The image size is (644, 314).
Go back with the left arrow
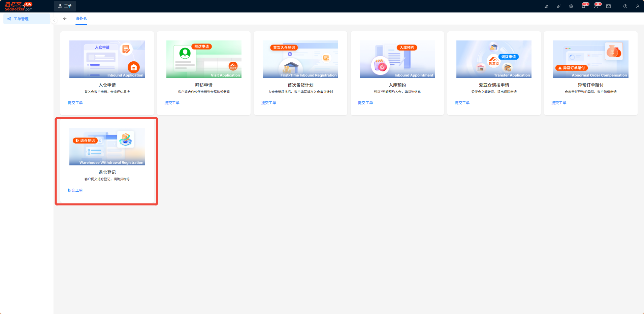point(65,19)
